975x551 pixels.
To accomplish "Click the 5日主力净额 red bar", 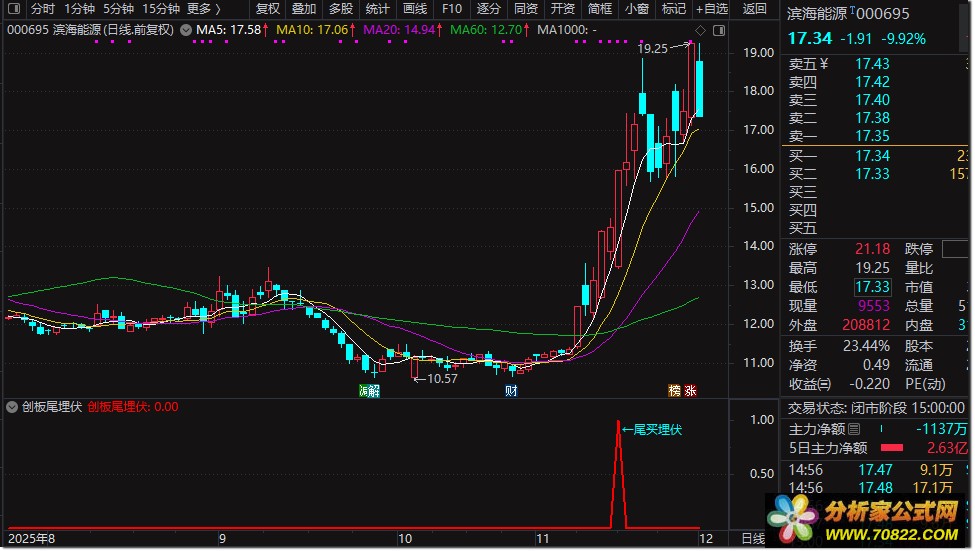I will 892,448.
